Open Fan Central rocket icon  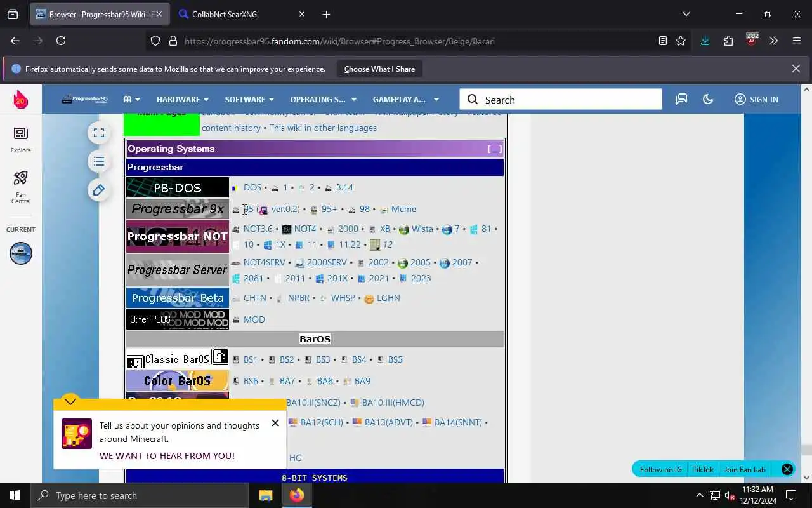click(x=20, y=187)
